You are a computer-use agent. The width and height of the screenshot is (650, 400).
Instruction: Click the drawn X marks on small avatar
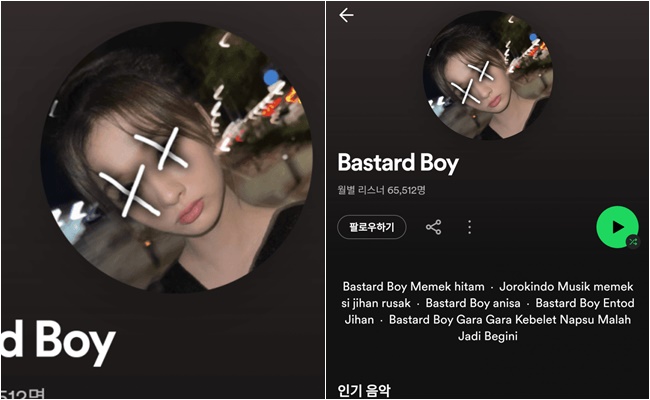[473, 82]
